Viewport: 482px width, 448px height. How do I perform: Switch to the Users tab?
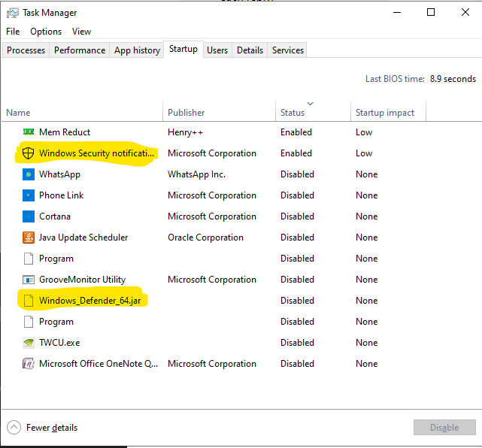click(x=217, y=50)
